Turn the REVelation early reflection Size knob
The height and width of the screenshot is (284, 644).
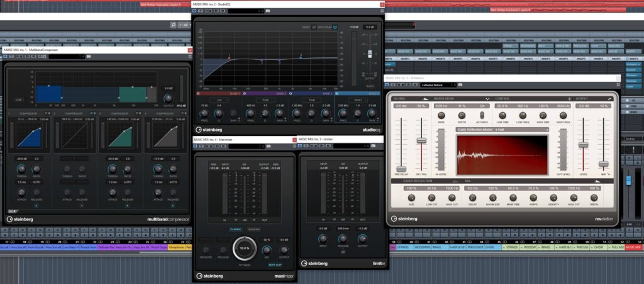point(411,198)
